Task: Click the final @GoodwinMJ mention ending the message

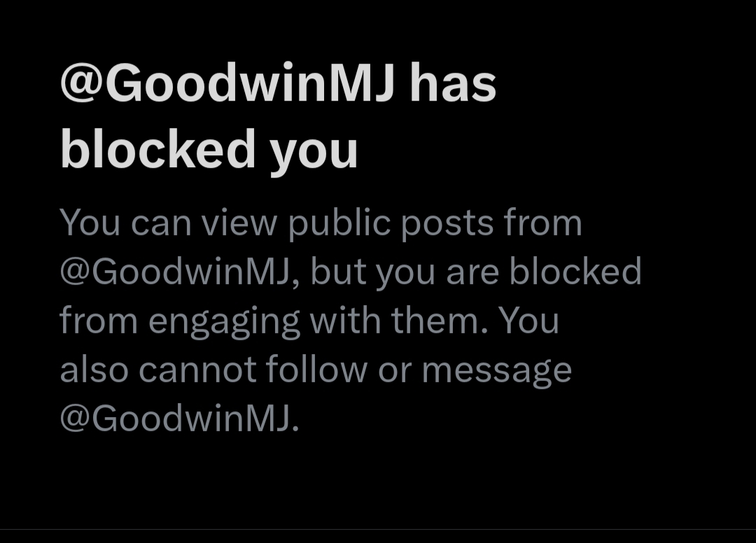Action: click(x=176, y=418)
